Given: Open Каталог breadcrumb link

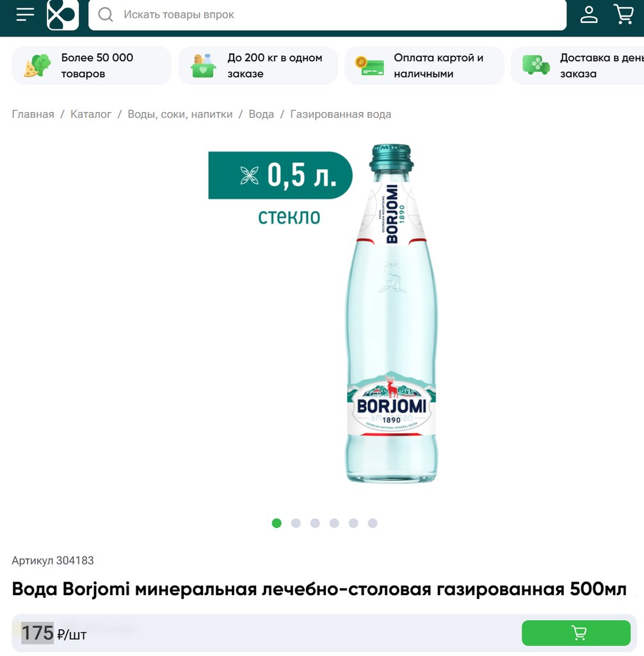Looking at the screenshot, I should [x=91, y=114].
